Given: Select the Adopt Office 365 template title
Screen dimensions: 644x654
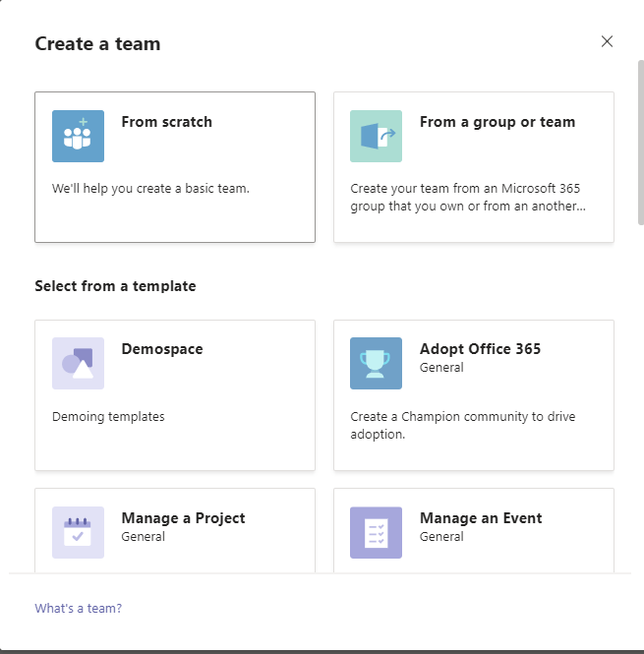Looking at the screenshot, I should 480,349.
